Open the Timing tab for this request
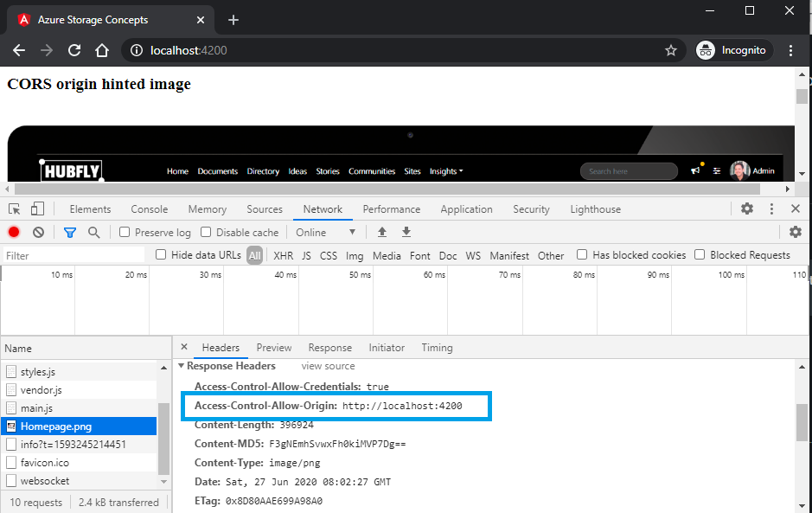The image size is (812, 513). 437,347
